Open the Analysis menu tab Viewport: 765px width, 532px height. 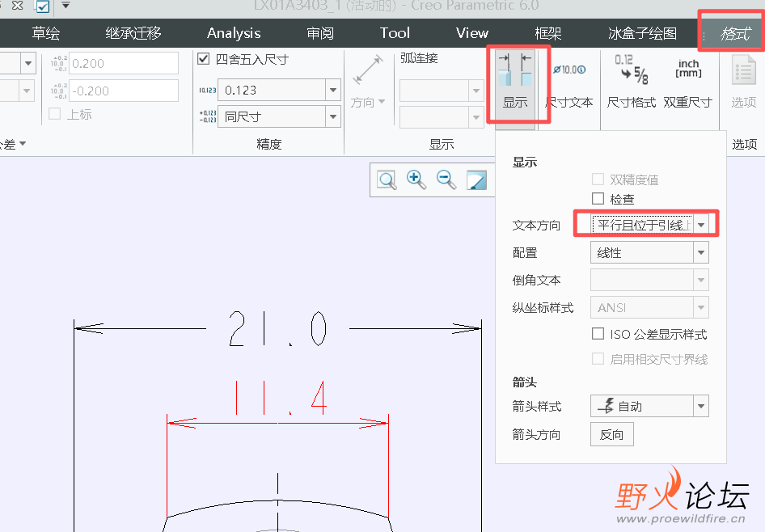tap(233, 33)
